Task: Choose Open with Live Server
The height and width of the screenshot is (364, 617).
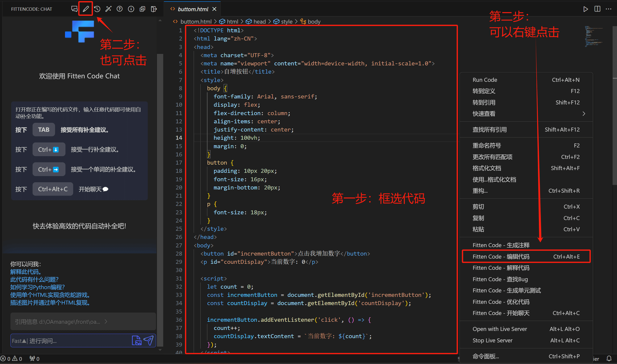Action: (x=526, y=329)
